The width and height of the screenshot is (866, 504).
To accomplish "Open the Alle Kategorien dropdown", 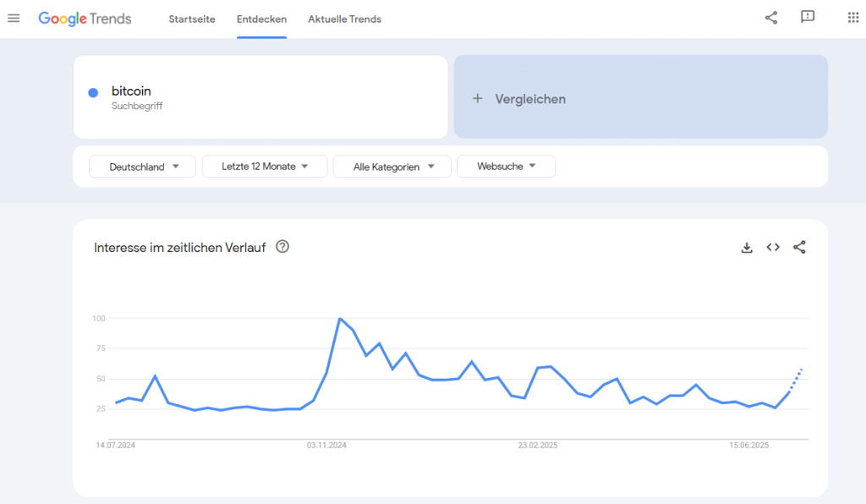I will (x=392, y=166).
